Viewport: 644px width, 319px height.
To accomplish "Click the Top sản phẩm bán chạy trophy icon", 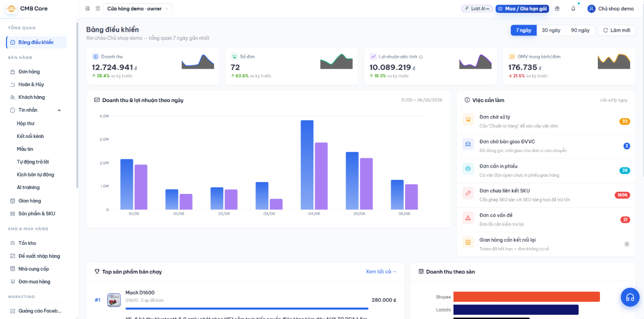I will [97, 272].
